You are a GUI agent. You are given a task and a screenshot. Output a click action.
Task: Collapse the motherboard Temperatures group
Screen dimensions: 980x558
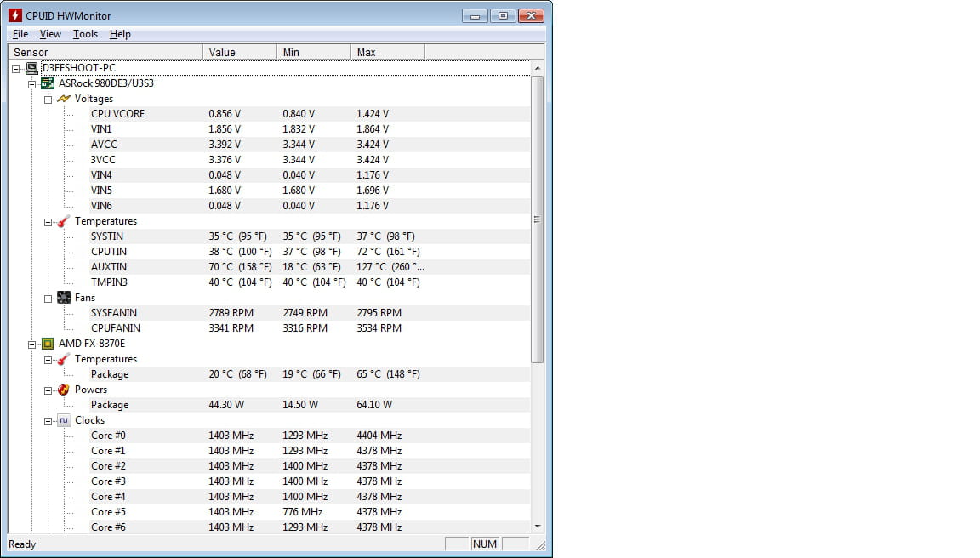[48, 222]
